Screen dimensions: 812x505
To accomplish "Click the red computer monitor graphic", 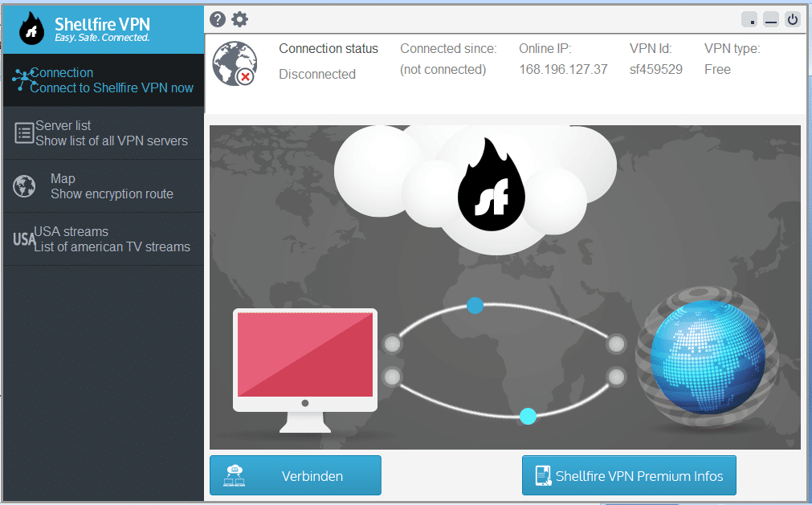I will coord(305,370).
